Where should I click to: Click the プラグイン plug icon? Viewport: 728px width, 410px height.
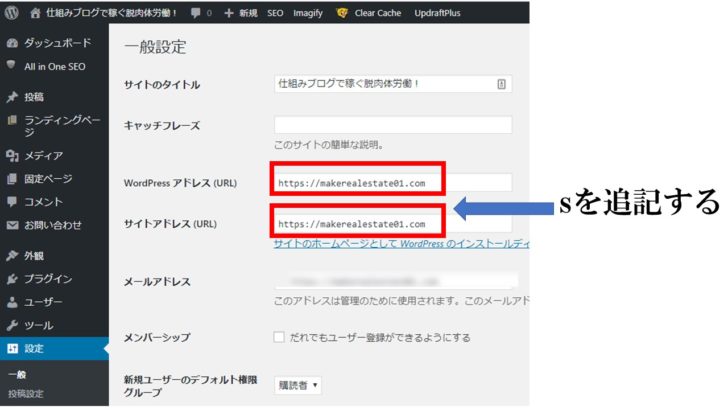click(x=12, y=279)
